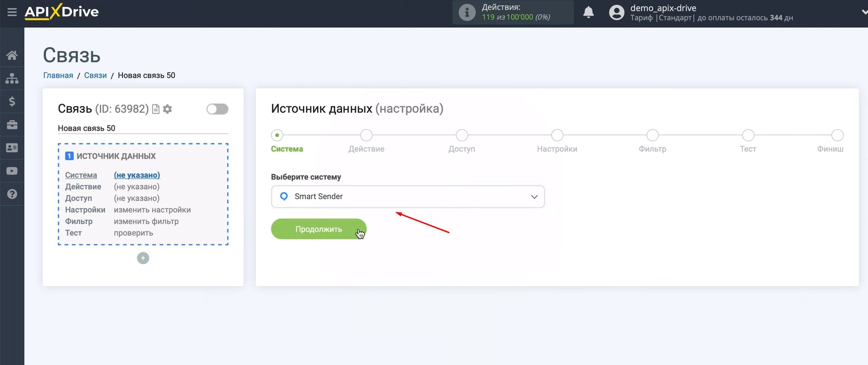The width and height of the screenshot is (868, 365).
Task: Click the user avatar icon
Action: click(x=616, y=12)
